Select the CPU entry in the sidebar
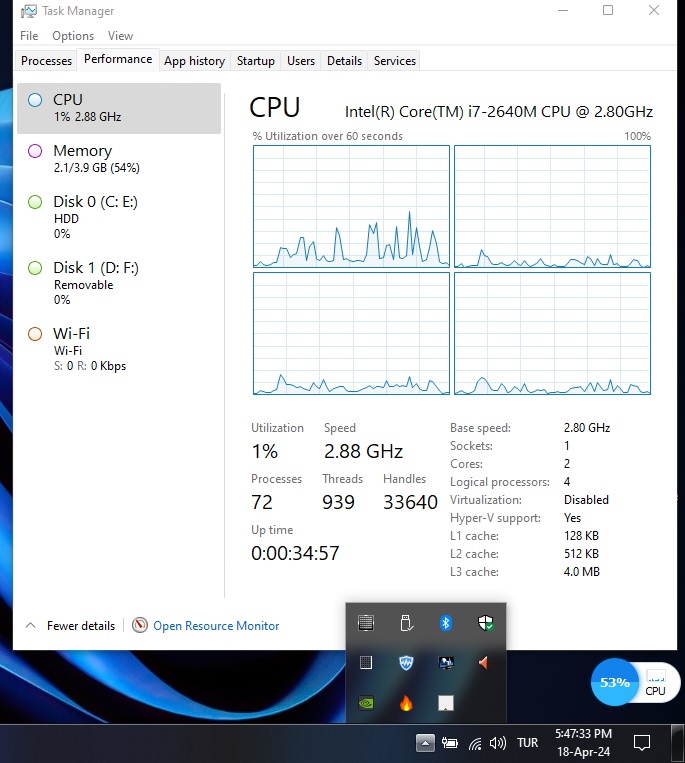685x763 pixels. 119,108
